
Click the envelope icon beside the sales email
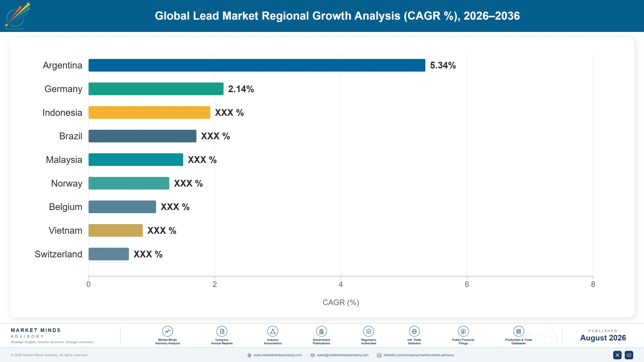tap(313, 355)
